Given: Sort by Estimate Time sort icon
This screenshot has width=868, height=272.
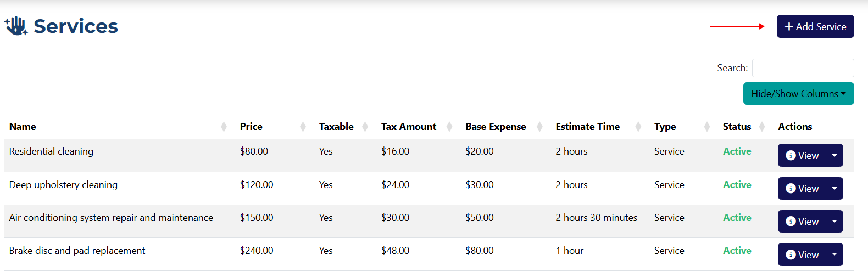Looking at the screenshot, I should pos(638,127).
